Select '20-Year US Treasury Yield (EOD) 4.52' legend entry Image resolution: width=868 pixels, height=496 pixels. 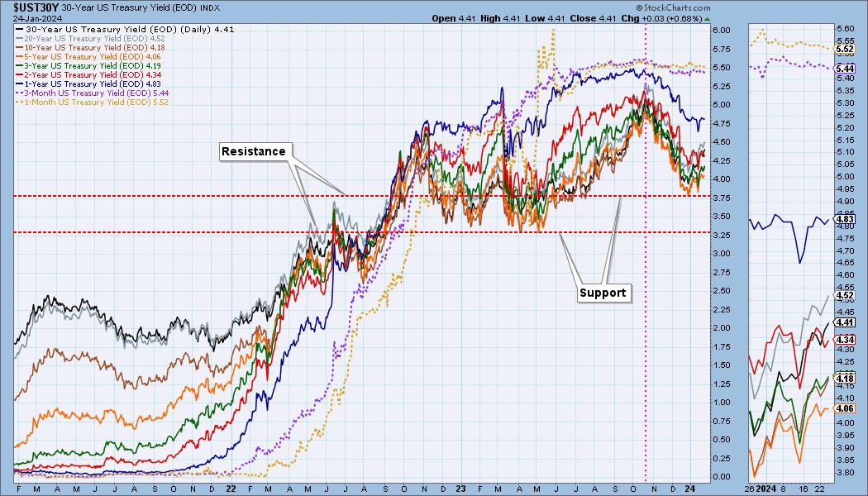91,39
